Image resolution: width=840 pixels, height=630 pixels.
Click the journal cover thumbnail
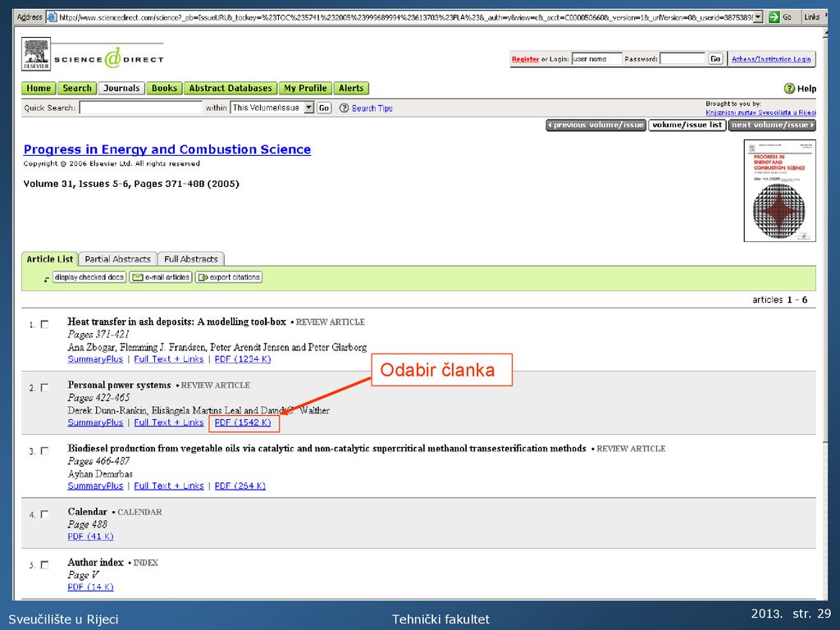point(779,190)
